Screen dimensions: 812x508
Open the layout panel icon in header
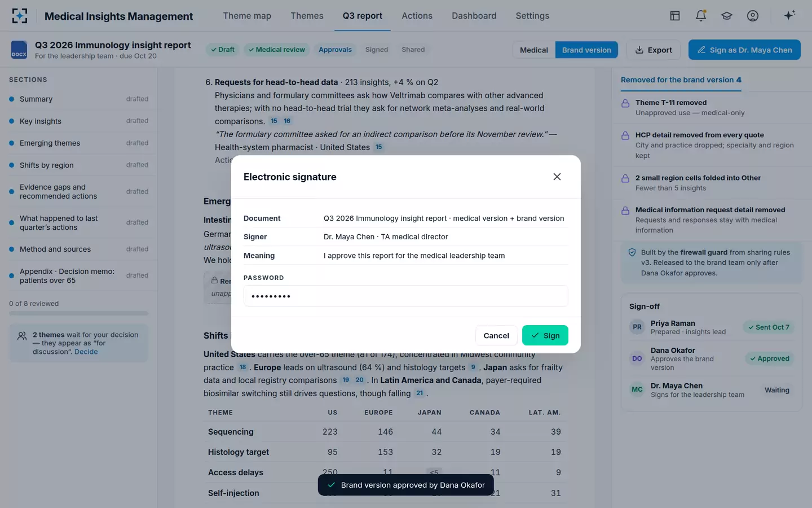coord(675,16)
